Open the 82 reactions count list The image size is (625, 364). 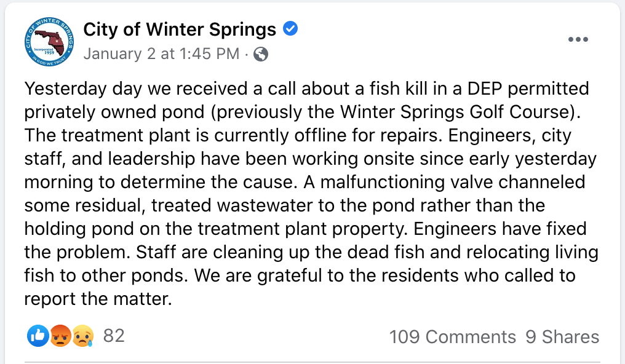click(x=114, y=336)
